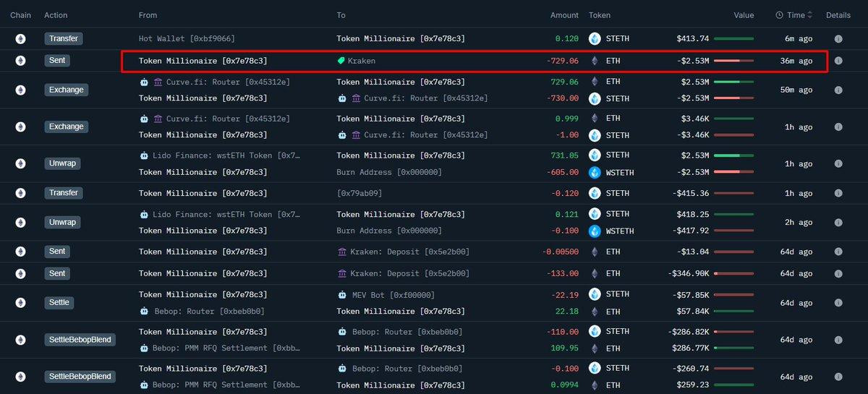Open details info icon for 1h ago Transfer
This screenshot has height=394, width=868.
[x=838, y=193]
